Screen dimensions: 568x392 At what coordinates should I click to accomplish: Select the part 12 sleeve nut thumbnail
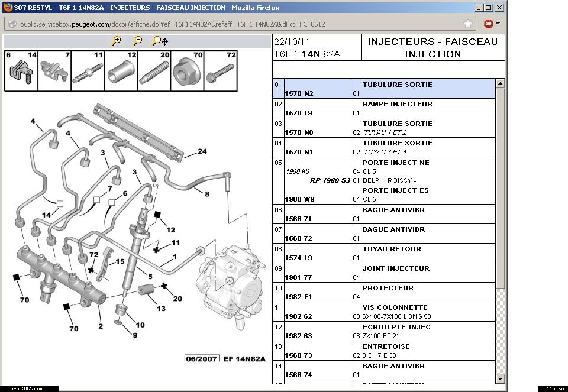tap(121, 71)
